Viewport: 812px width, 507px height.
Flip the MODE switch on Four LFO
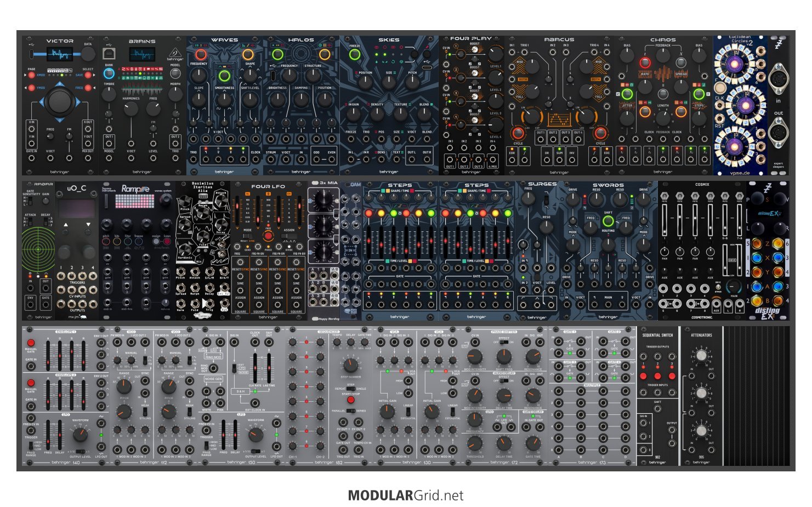coord(247,236)
